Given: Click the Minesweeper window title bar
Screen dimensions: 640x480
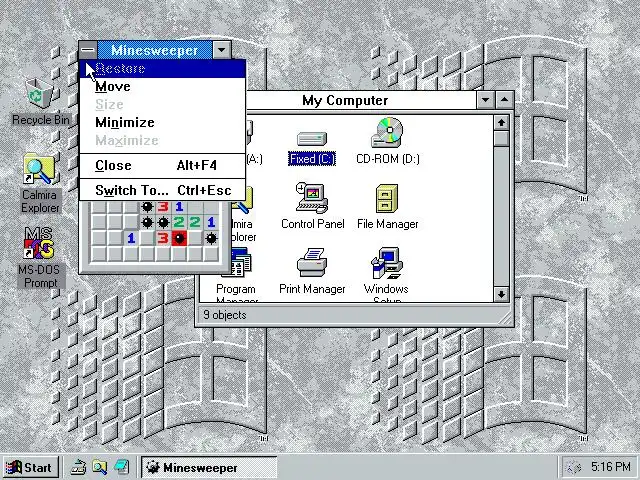Looking at the screenshot, I should click(154, 50).
